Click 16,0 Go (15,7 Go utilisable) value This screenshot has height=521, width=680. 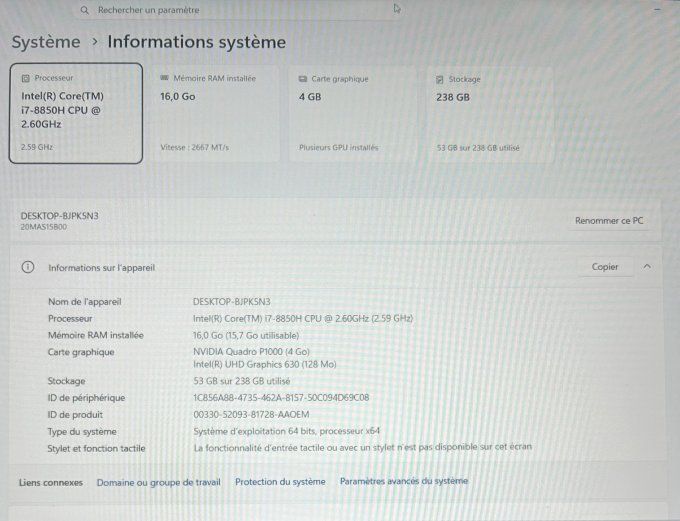[246, 335]
